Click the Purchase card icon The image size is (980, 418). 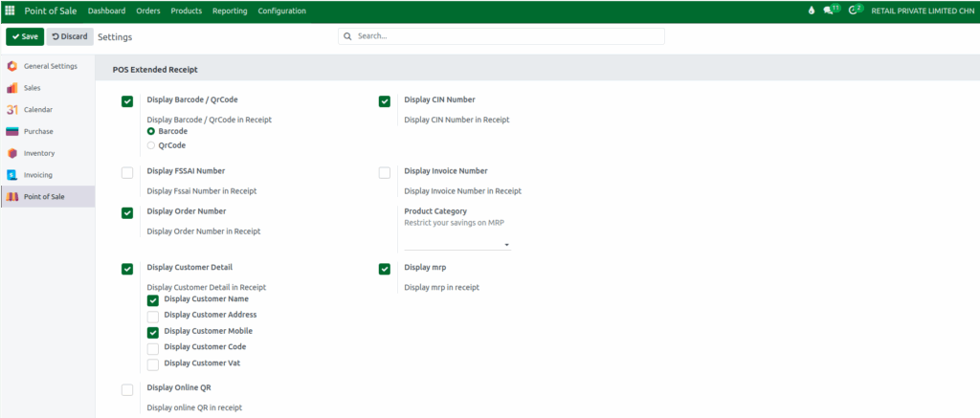[x=11, y=131]
